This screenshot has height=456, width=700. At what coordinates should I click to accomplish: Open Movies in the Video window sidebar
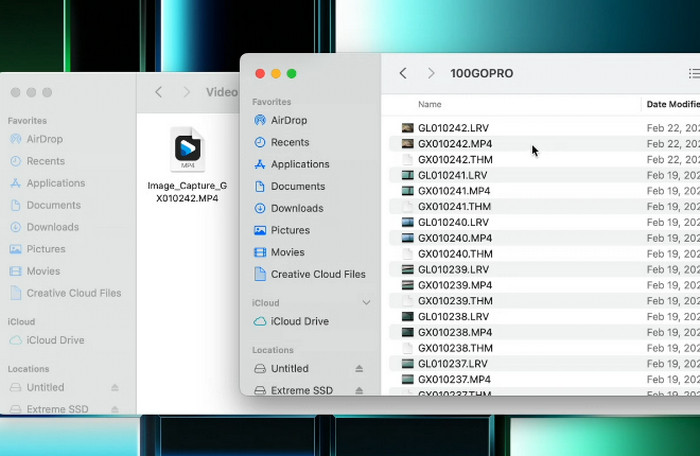tap(35, 271)
